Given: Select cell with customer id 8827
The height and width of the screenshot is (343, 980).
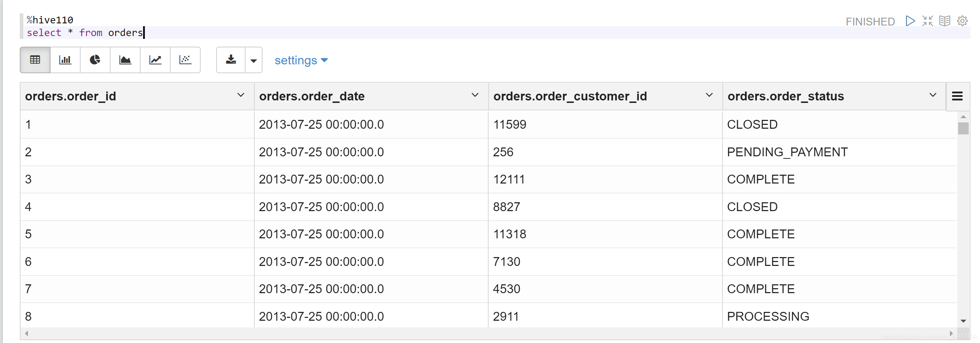Looking at the screenshot, I should (x=605, y=207).
